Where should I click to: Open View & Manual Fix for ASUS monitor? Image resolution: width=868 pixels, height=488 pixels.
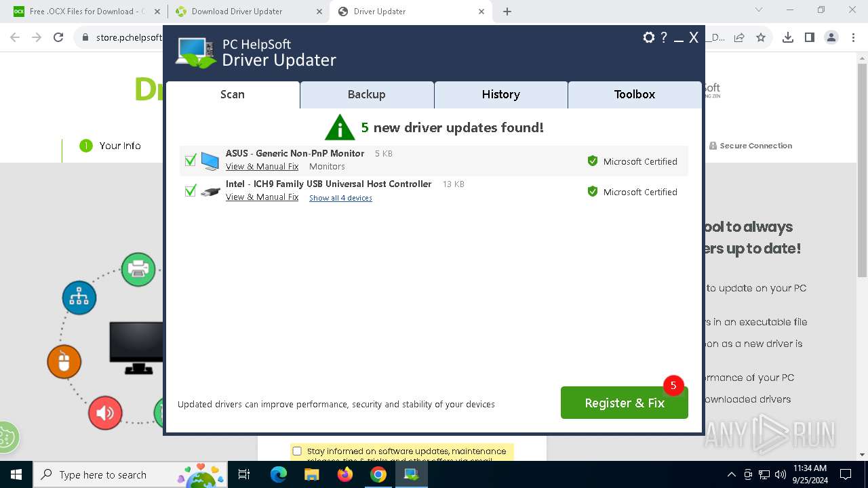(262, 167)
